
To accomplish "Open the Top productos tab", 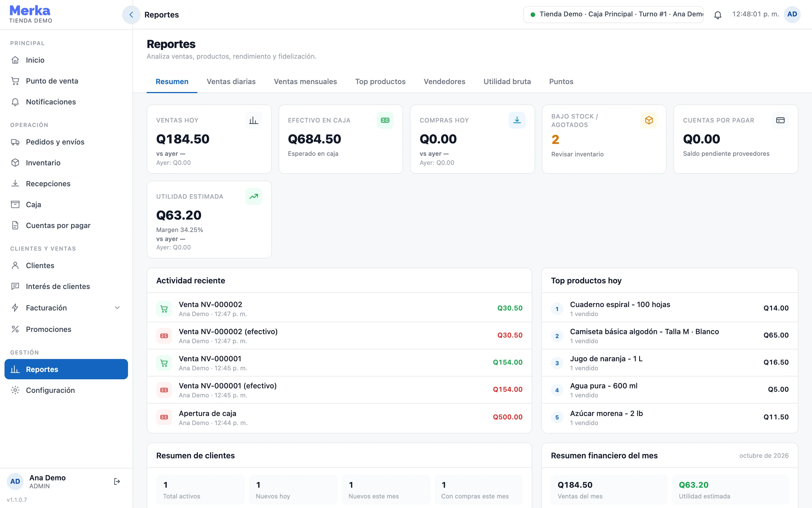I will [380, 82].
